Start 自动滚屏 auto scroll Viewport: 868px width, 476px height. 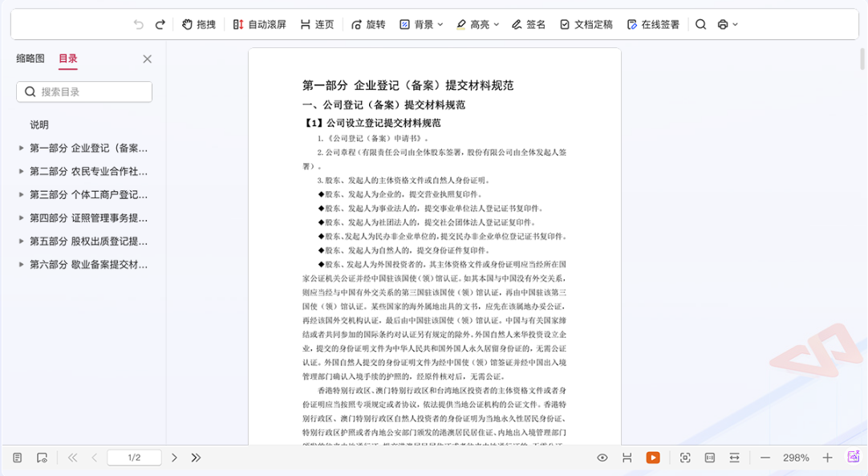click(259, 25)
